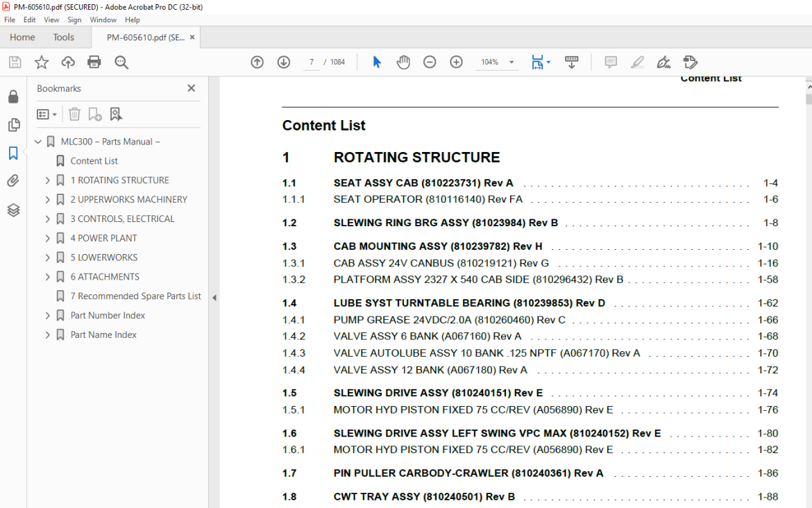Print the document using printer icon

click(94, 62)
